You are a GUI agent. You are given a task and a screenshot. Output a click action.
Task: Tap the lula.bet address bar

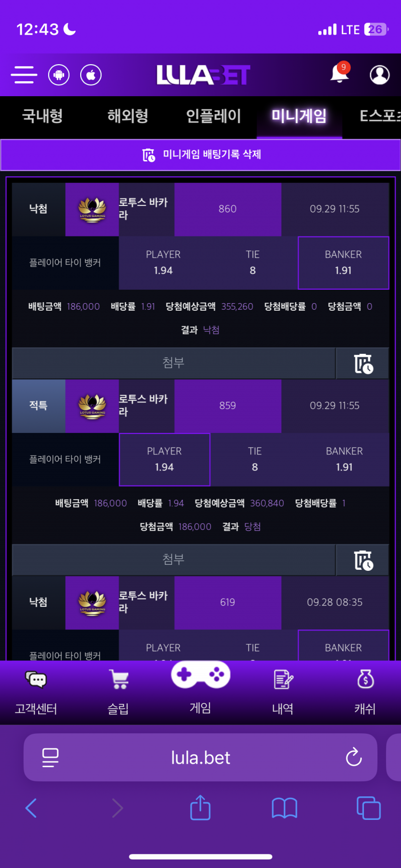pos(200,757)
